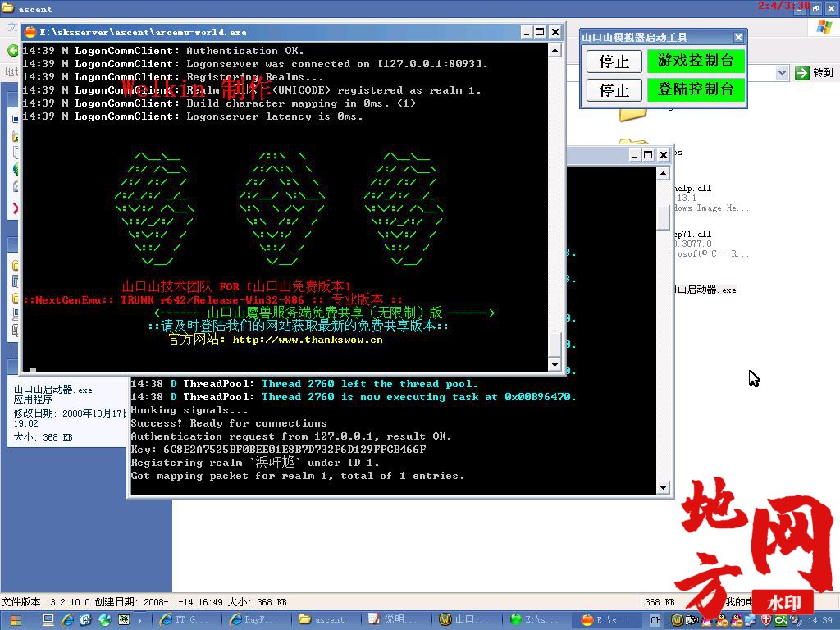
Task: Close the logon server console window
Action: [663, 155]
